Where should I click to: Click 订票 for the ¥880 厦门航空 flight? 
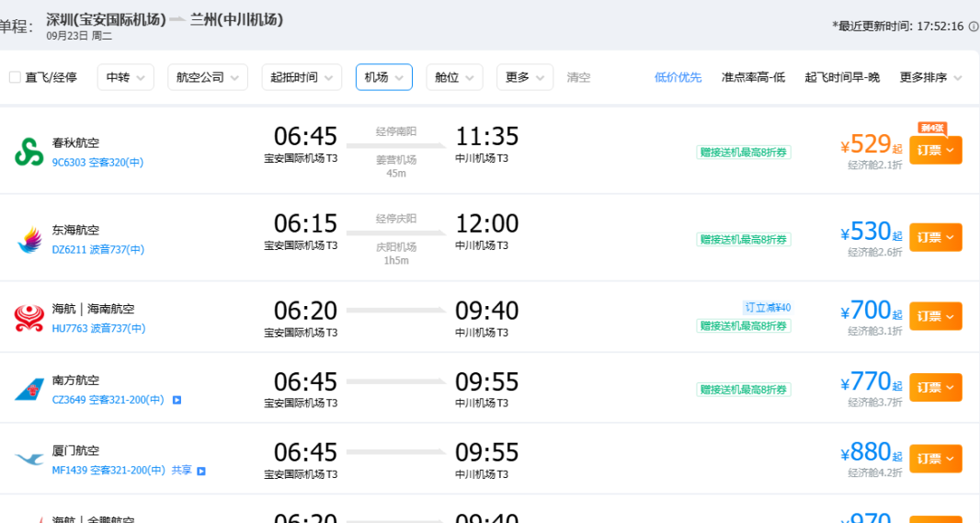(x=935, y=458)
